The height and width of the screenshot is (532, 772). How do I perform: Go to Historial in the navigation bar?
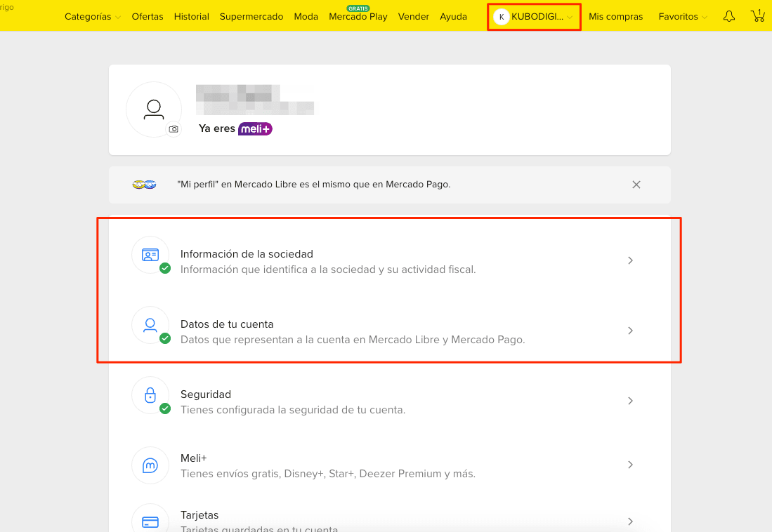192,17
